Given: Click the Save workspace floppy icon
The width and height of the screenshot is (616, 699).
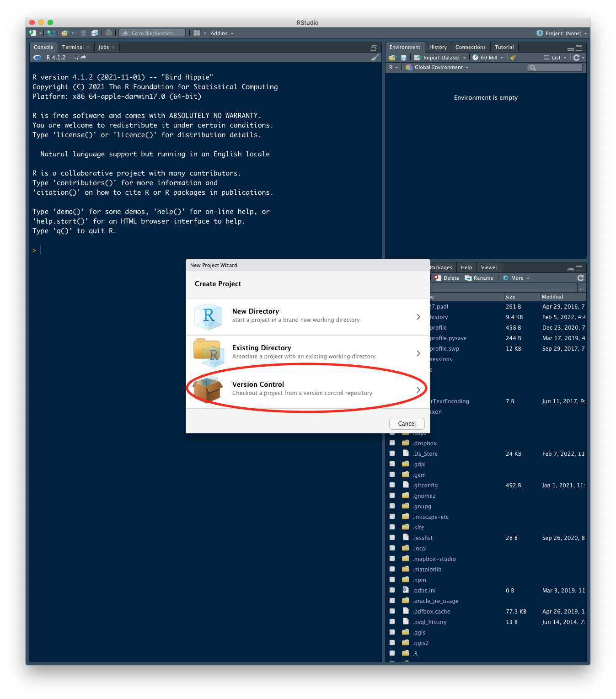Looking at the screenshot, I should [403, 58].
